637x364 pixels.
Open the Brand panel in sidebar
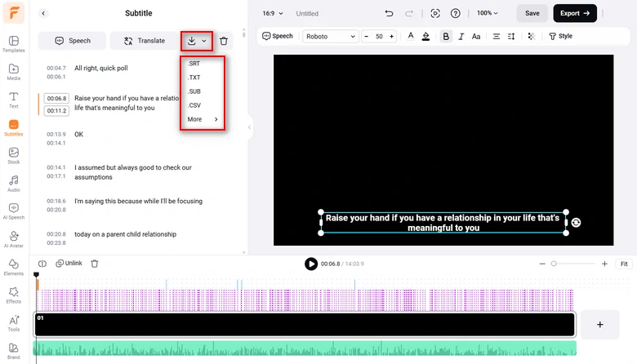click(13, 351)
